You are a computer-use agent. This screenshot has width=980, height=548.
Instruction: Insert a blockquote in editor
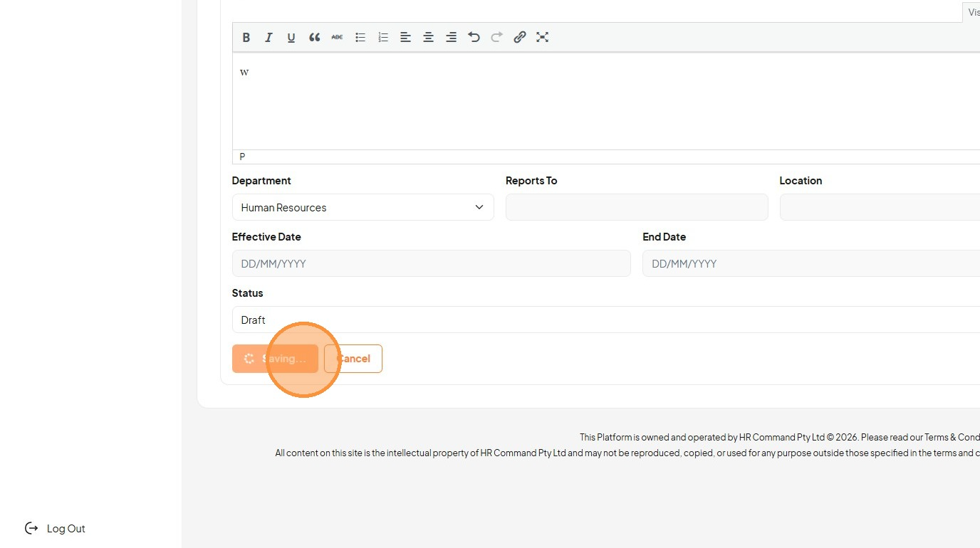(x=314, y=38)
